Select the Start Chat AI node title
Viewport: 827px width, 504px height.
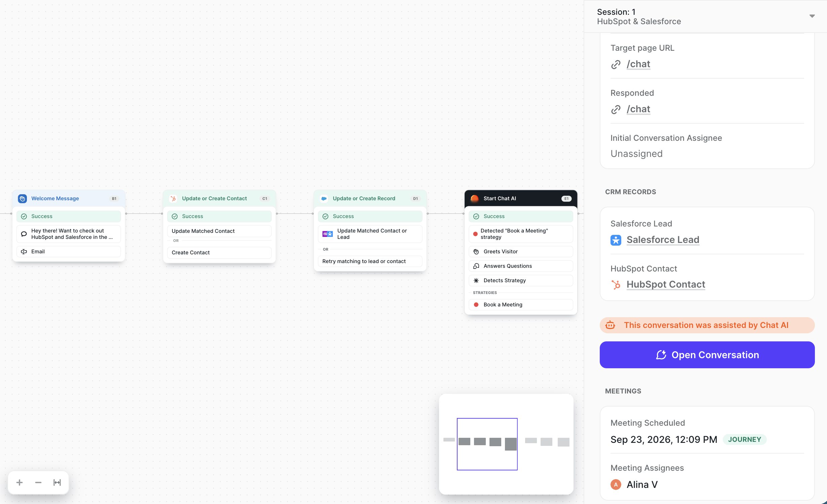[500, 199]
